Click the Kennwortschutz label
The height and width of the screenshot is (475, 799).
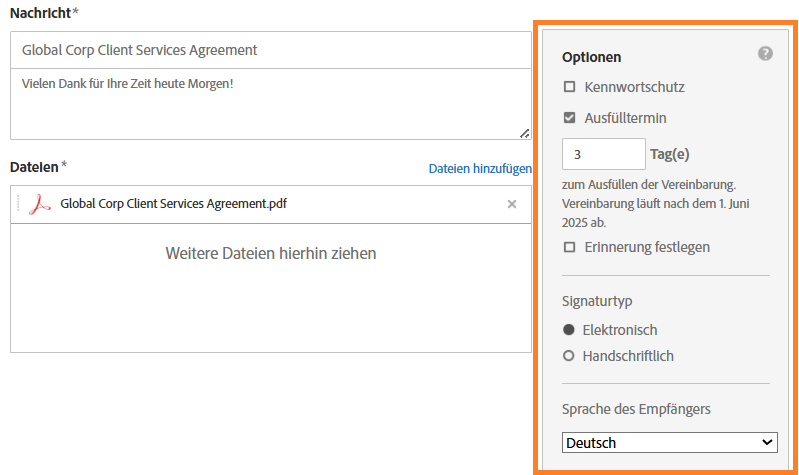coord(634,87)
